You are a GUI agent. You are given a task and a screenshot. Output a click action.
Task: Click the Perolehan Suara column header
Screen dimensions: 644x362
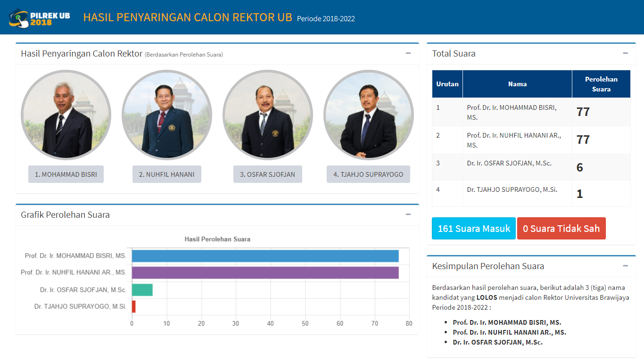tap(601, 83)
